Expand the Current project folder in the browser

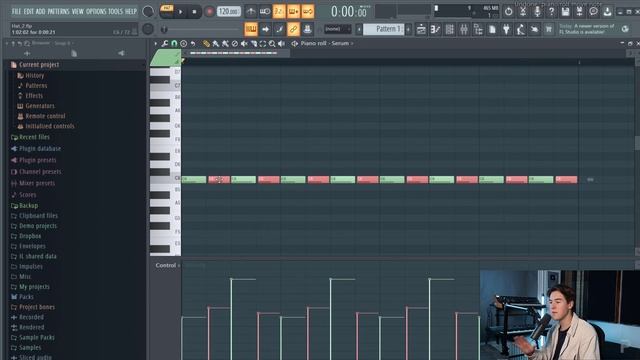(39, 64)
